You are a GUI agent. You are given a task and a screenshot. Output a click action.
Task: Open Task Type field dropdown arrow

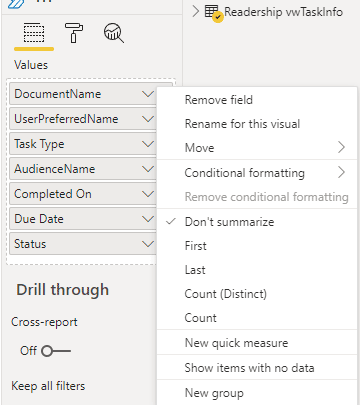pyautogui.click(x=148, y=144)
